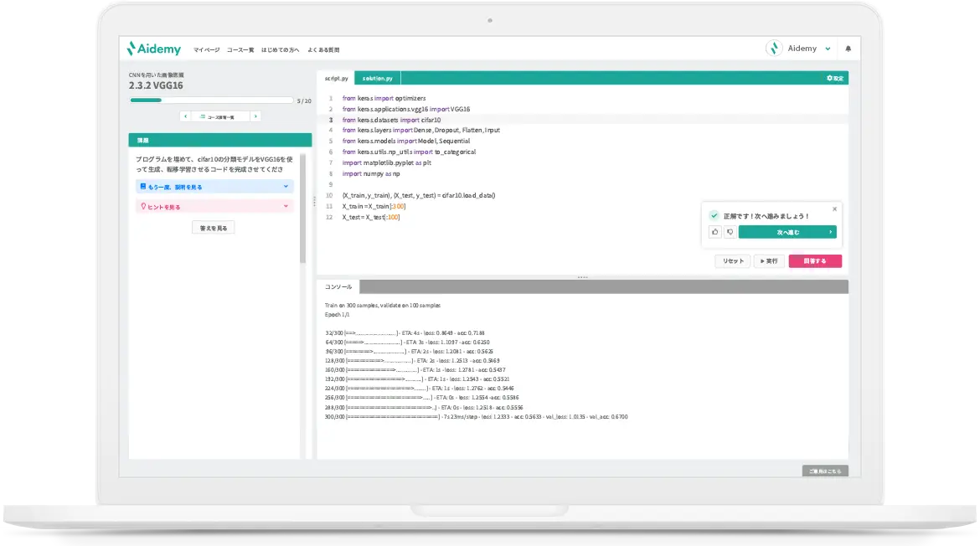Expand the もう一度、説明を見る section
This screenshot has width=980, height=546.
(x=214, y=187)
